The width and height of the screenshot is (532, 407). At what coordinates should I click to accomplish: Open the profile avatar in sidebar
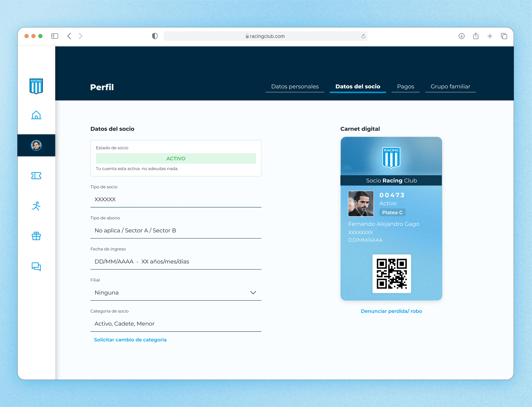(36, 145)
